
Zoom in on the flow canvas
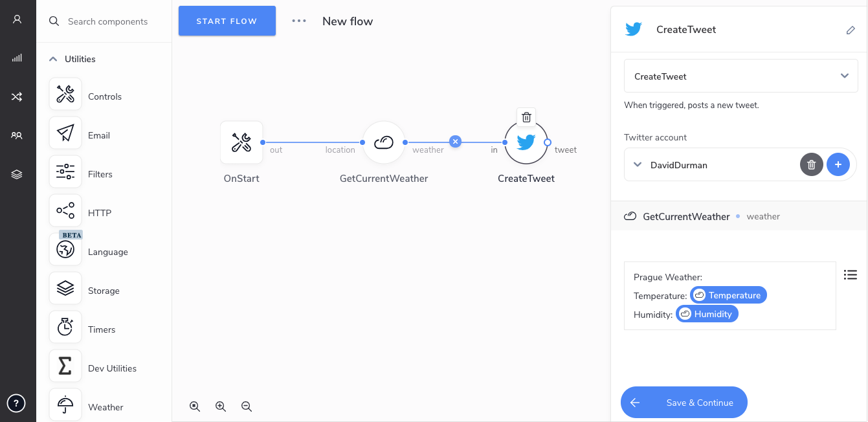tap(221, 406)
